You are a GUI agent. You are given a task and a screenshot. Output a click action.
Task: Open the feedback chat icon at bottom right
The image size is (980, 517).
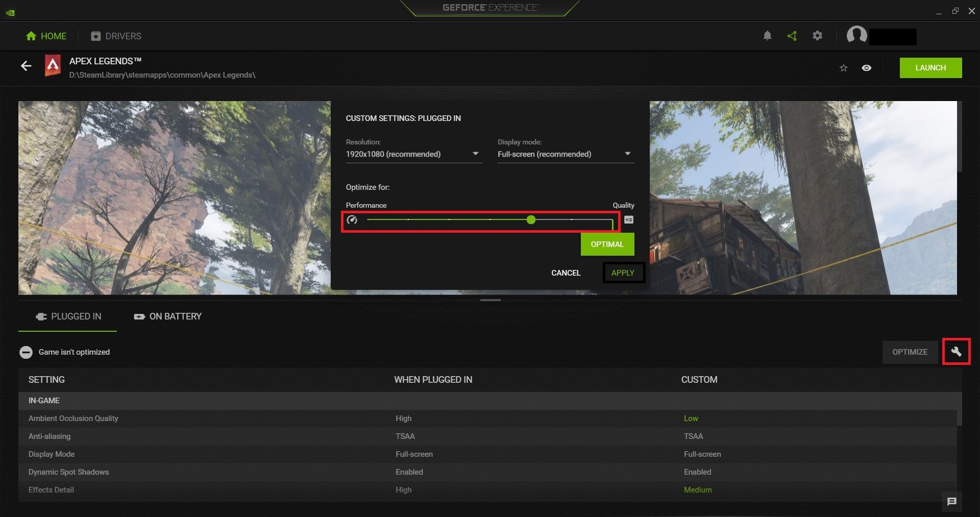click(951, 502)
